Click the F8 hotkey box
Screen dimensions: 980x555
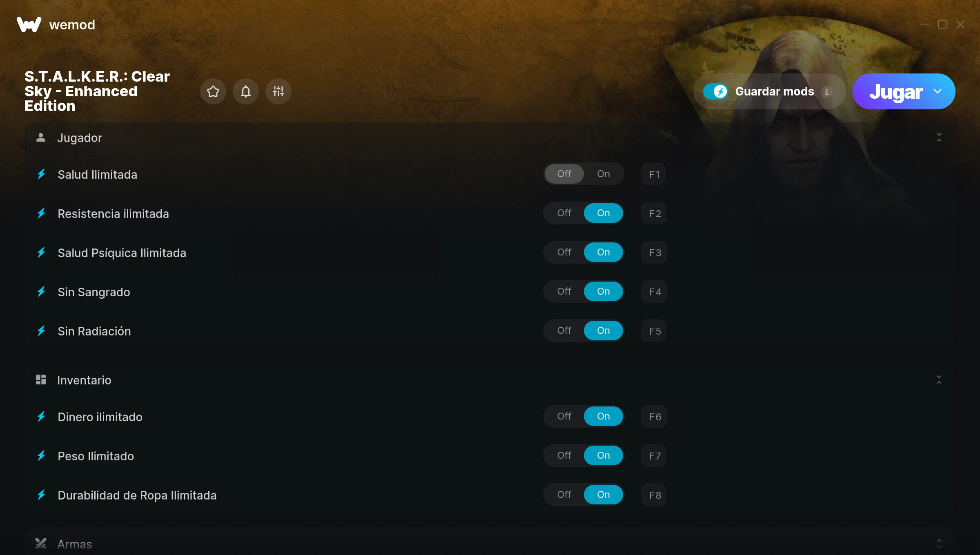[655, 495]
